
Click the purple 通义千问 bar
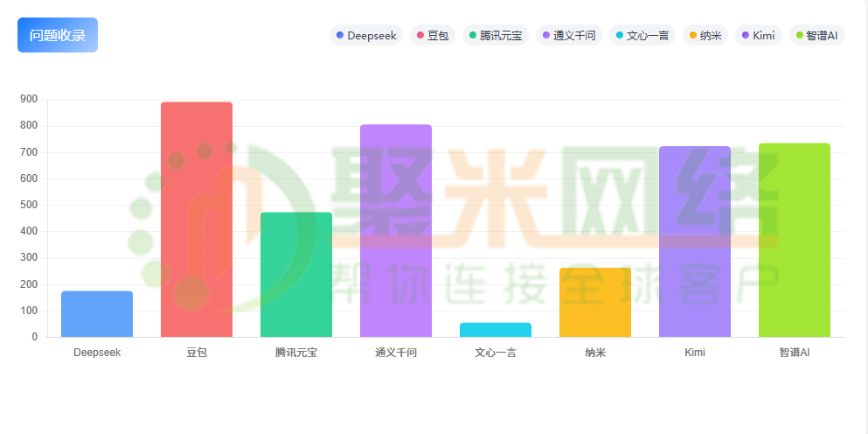396,231
